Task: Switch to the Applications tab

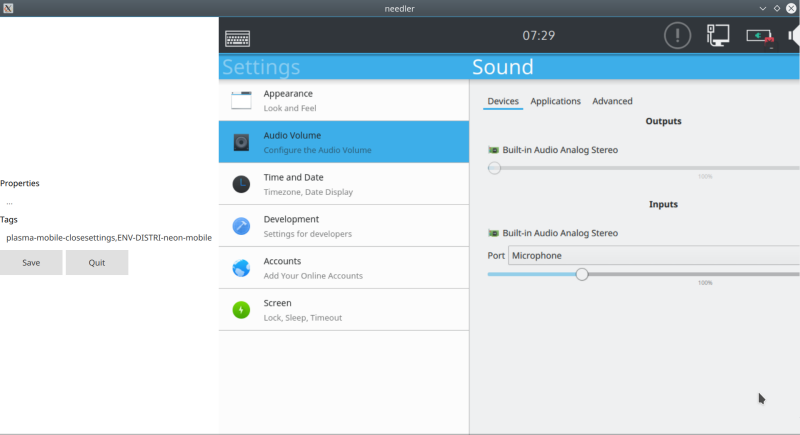Action: pyautogui.click(x=555, y=101)
